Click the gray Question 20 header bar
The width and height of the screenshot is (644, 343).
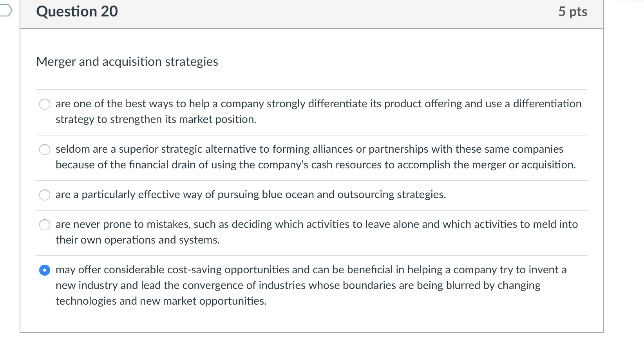click(312, 14)
